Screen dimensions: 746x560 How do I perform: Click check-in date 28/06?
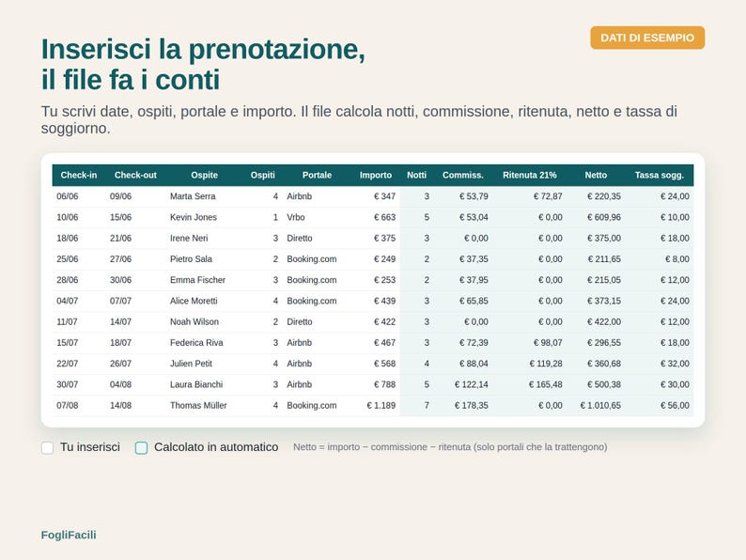(x=67, y=280)
